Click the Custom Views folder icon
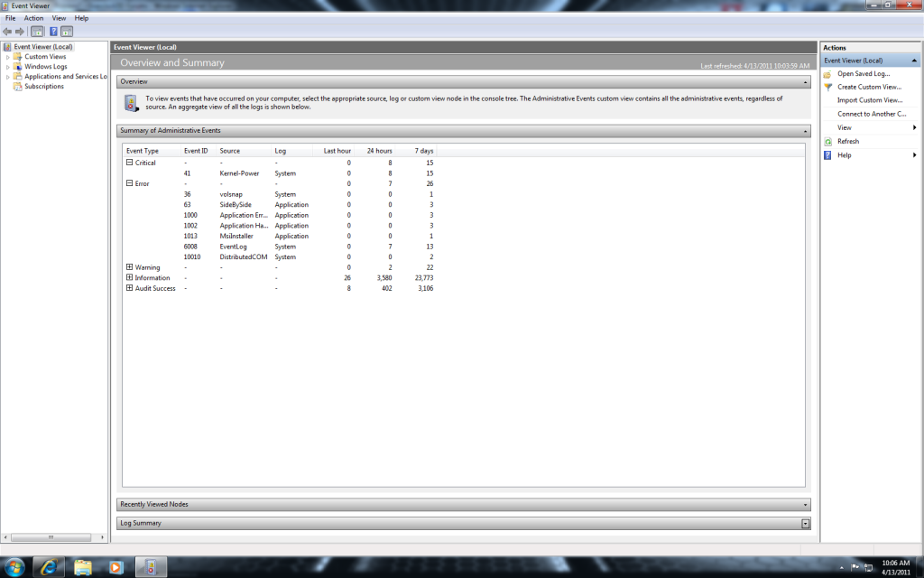 pyautogui.click(x=18, y=57)
